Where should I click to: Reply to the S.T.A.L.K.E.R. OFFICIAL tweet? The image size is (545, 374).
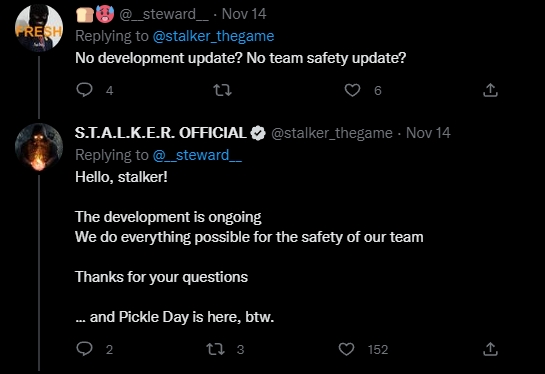(x=84, y=349)
